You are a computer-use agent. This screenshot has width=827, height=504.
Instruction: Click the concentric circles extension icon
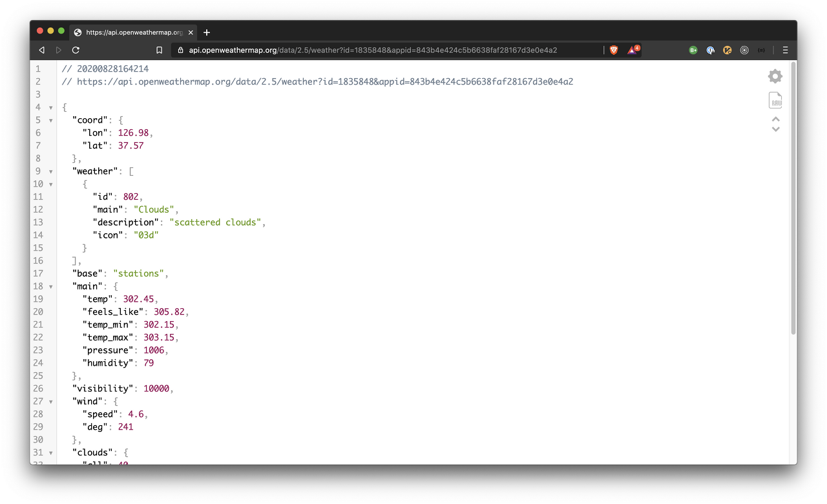tap(744, 50)
